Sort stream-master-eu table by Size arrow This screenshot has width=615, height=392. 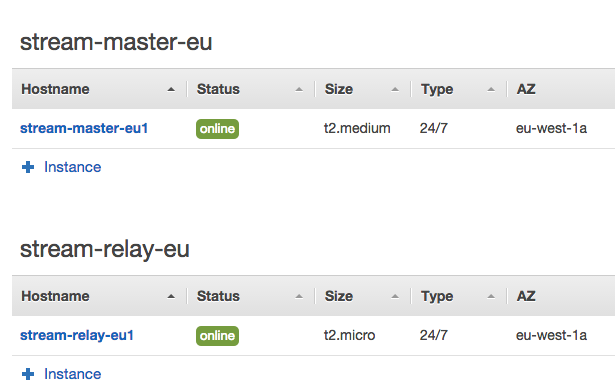(x=395, y=89)
